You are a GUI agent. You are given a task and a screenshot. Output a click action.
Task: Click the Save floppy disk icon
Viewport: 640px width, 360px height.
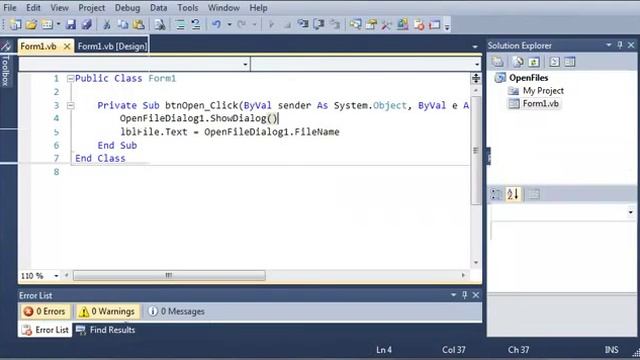(71, 24)
